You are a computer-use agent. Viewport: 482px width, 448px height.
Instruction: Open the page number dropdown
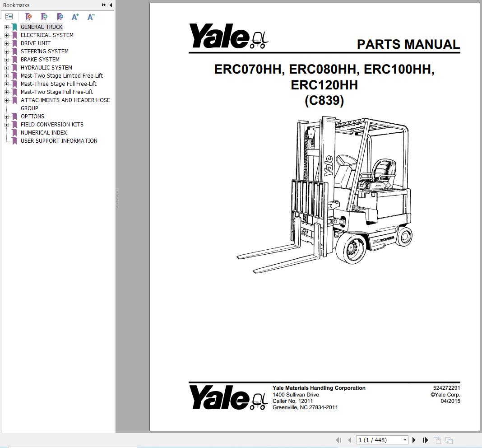(404, 439)
